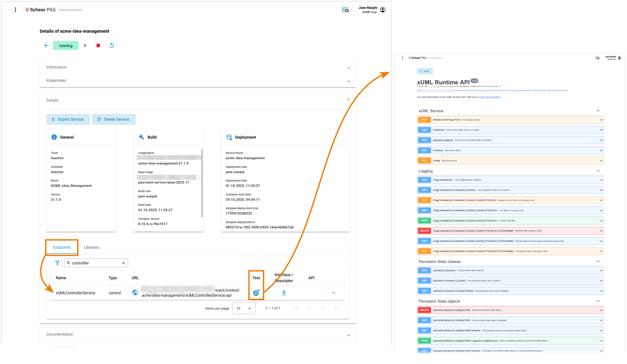Click the endpoint filter funnel icon
627x364 pixels.
pyautogui.click(x=57, y=263)
